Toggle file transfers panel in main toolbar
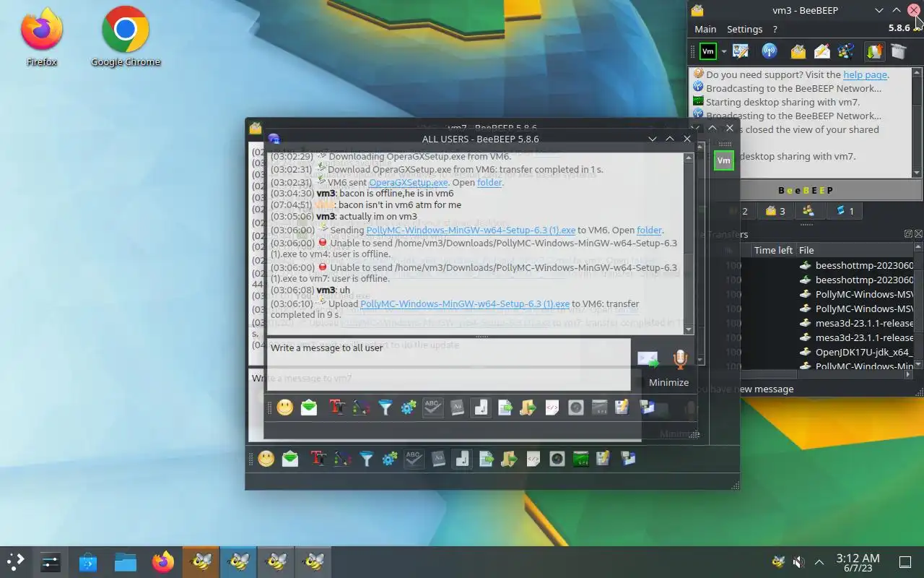The image size is (924, 578). click(874, 51)
